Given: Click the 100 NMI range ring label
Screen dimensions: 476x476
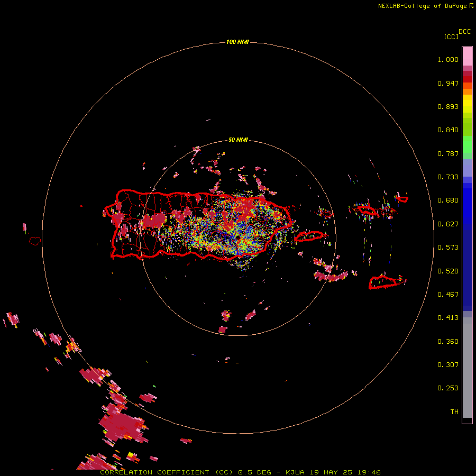Looking at the screenshot, I should pyautogui.click(x=237, y=42).
